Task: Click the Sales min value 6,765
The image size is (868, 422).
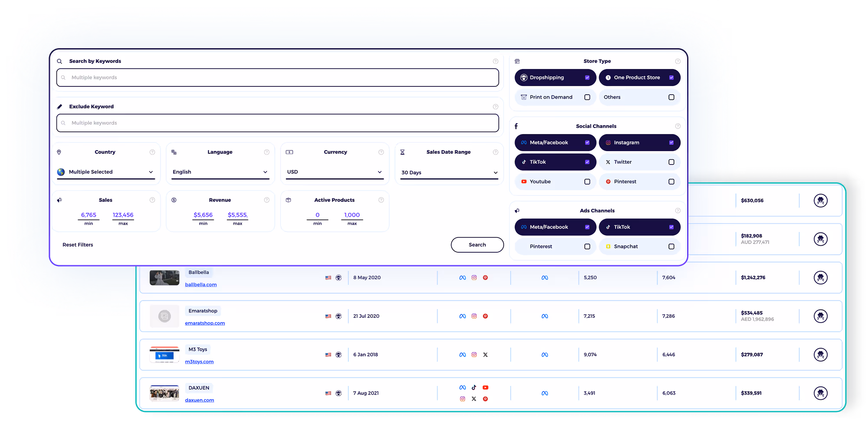Action: [x=88, y=215]
